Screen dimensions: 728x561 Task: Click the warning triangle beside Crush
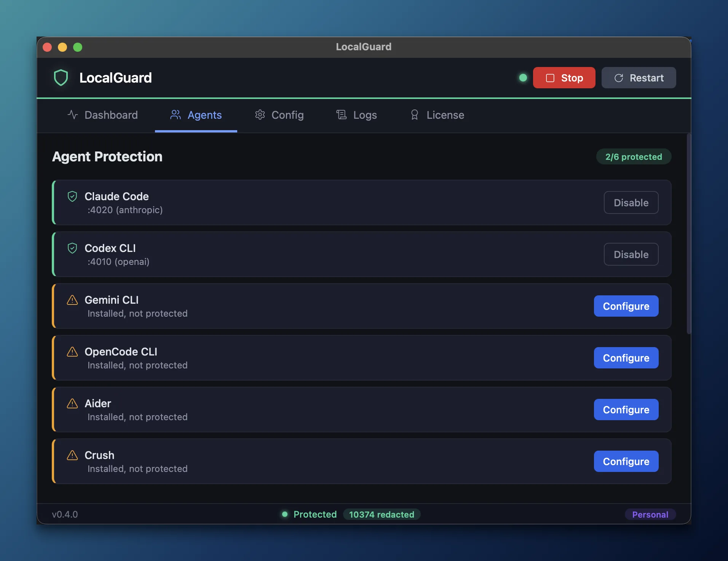coord(72,455)
